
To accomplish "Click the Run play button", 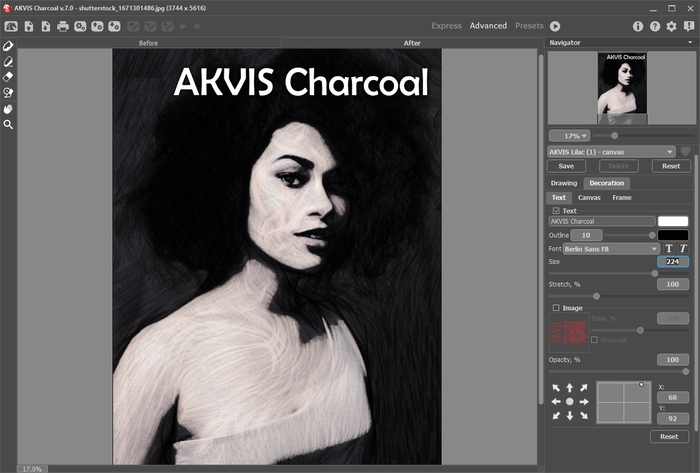I will coord(555,26).
